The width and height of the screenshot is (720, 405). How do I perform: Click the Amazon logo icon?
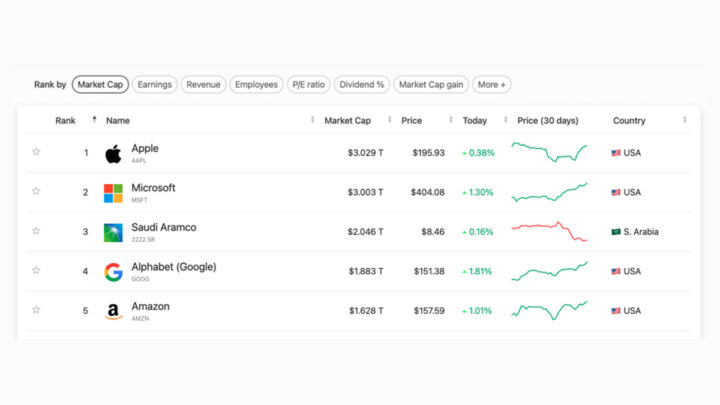pyautogui.click(x=113, y=312)
